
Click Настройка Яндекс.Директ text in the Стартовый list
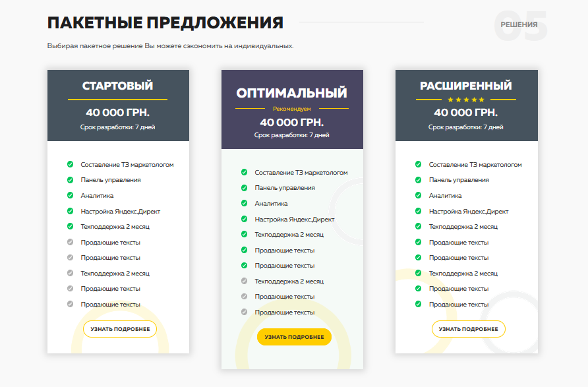120,211
